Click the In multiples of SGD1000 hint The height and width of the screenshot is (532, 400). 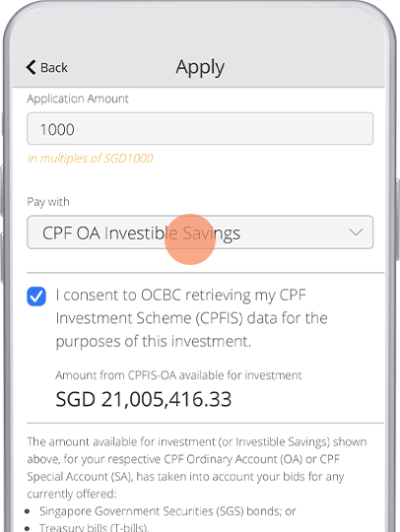click(x=91, y=158)
